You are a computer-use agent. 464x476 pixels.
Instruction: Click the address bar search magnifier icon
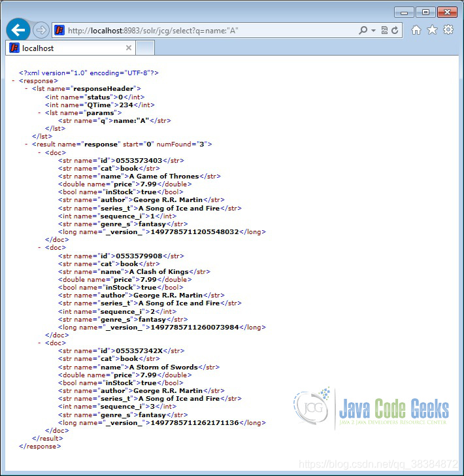[x=363, y=30]
